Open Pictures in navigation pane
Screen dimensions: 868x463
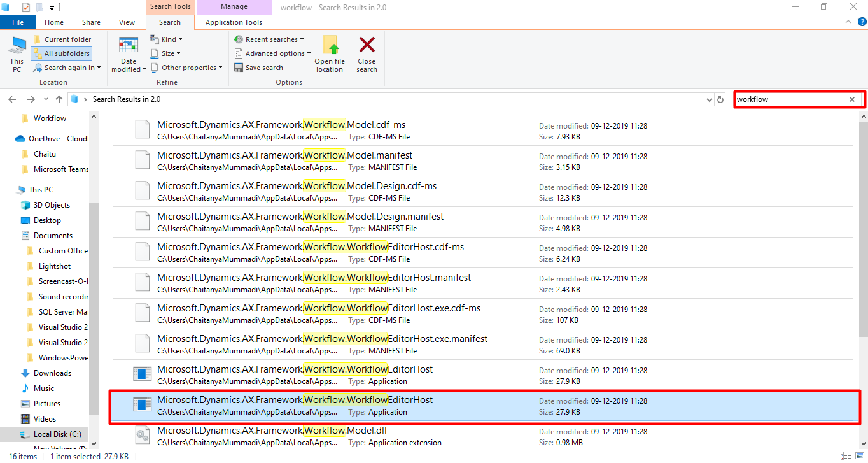(x=47, y=404)
